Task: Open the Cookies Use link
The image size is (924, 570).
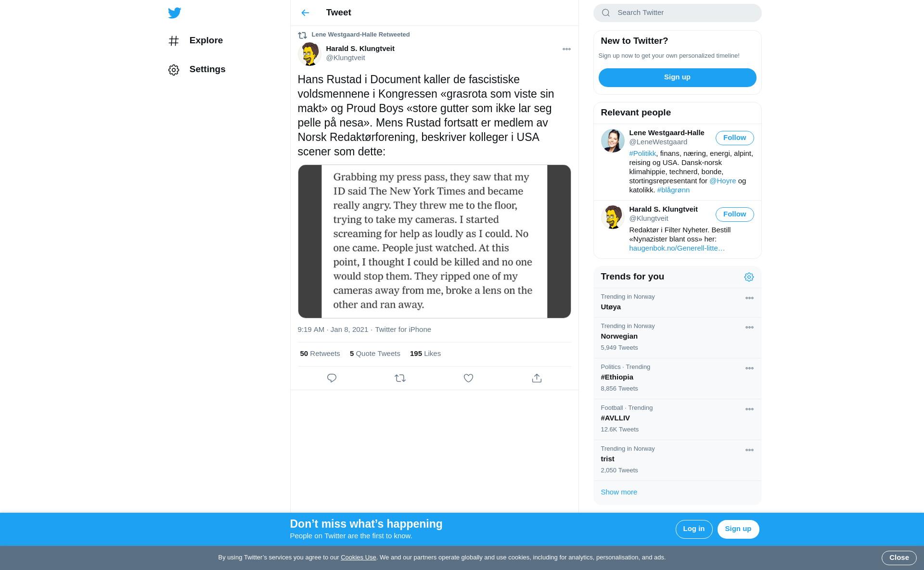Action: coord(359,557)
